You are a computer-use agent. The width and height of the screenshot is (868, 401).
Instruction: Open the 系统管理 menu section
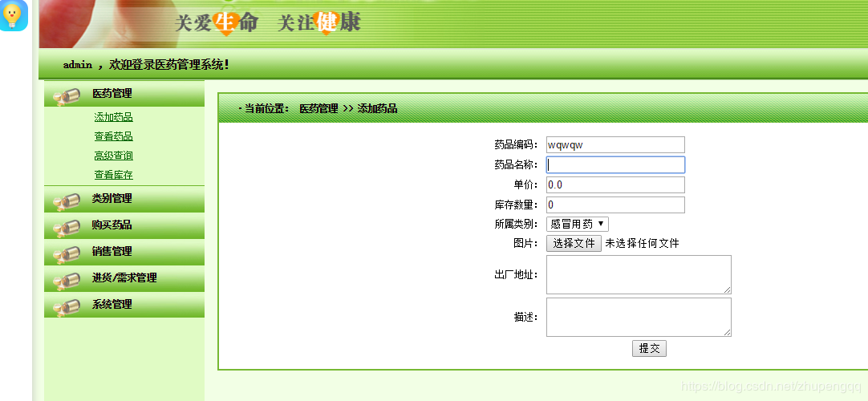tap(124, 305)
